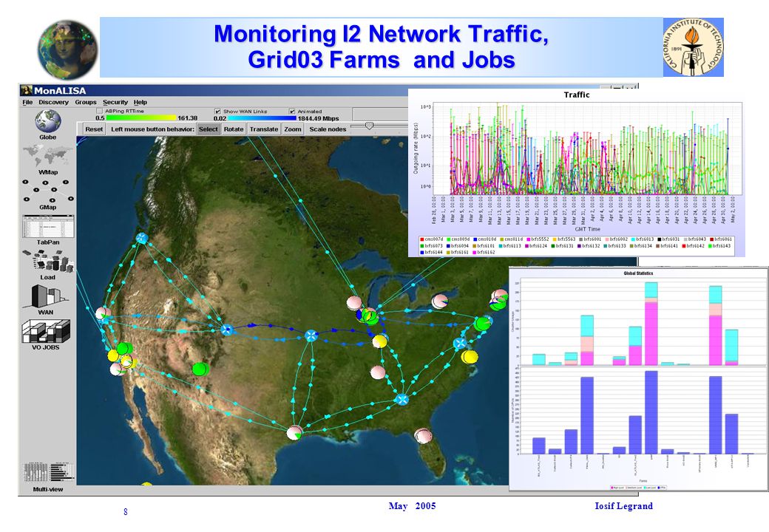Click the bxfs6144 legend entry
Screen dimensions: 769x532
pos(431,252)
